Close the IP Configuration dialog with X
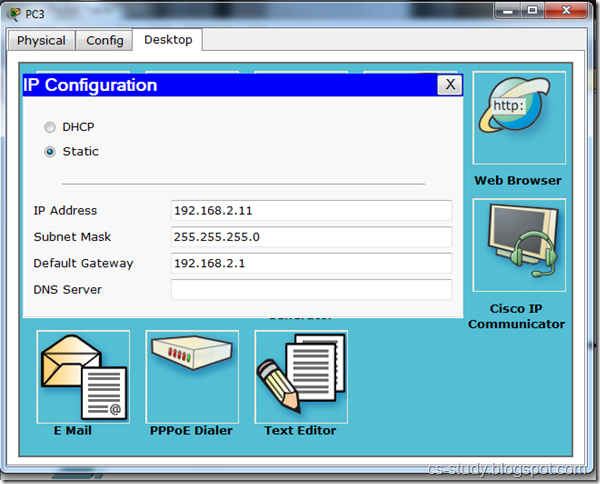The height and width of the screenshot is (484, 600). (x=450, y=85)
